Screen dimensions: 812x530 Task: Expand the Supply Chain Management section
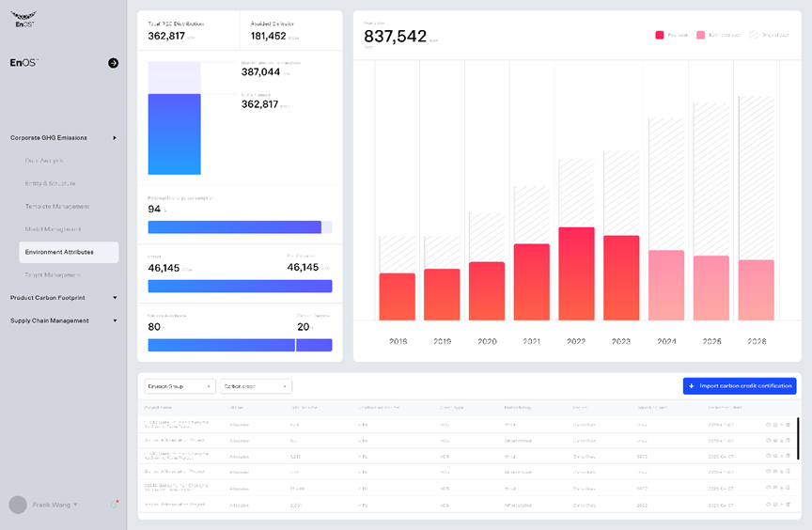point(115,320)
